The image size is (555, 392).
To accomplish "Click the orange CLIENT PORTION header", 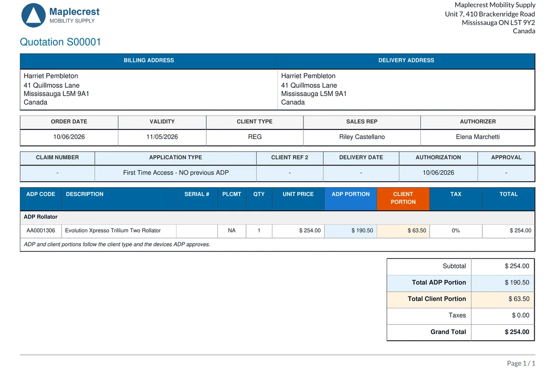I will (403, 198).
